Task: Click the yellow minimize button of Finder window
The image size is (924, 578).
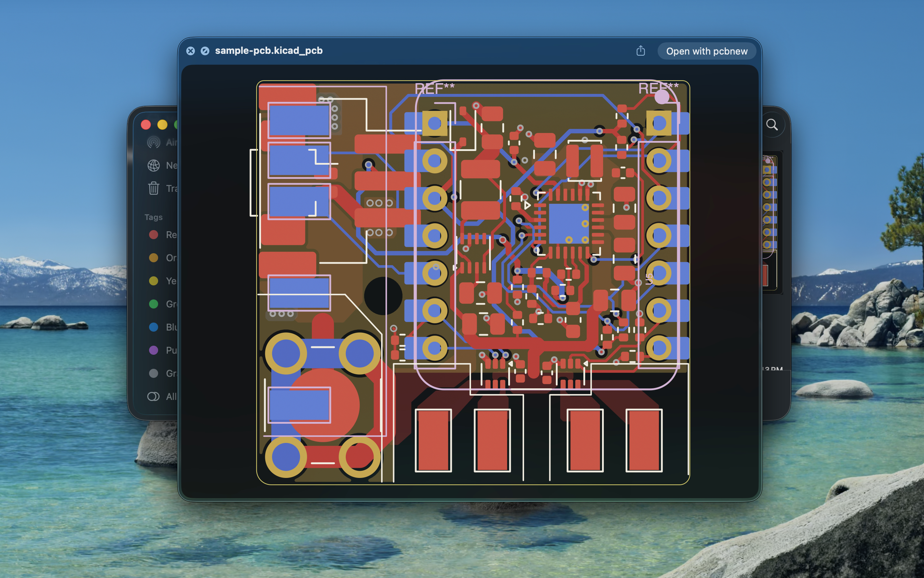Action: (x=162, y=125)
